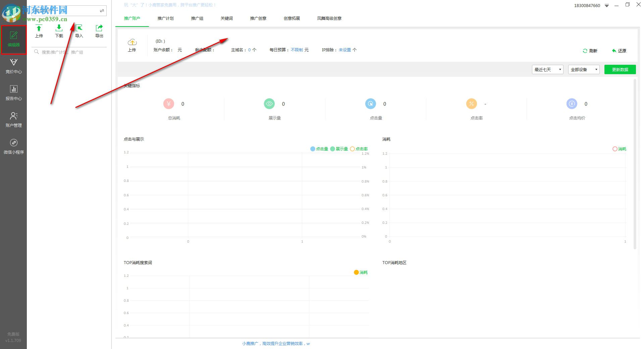
Task: Switch to the 推广创意 tab
Action: click(258, 18)
